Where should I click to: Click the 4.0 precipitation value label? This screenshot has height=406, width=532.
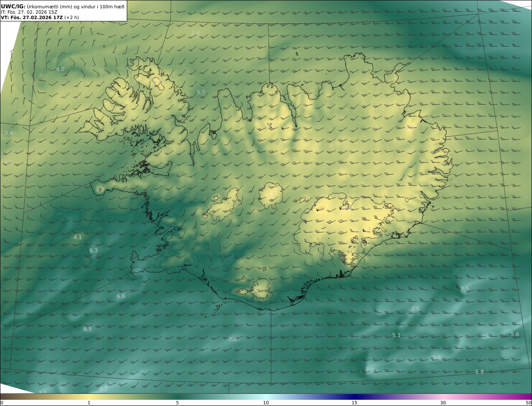pyautogui.click(x=60, y=69)
